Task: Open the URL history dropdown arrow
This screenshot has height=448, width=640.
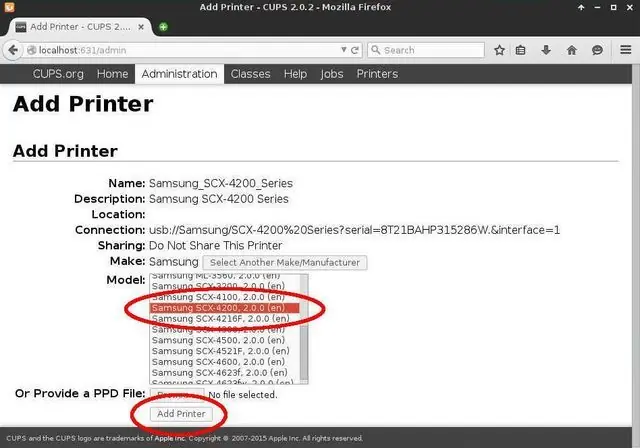Action: (344, 50)
